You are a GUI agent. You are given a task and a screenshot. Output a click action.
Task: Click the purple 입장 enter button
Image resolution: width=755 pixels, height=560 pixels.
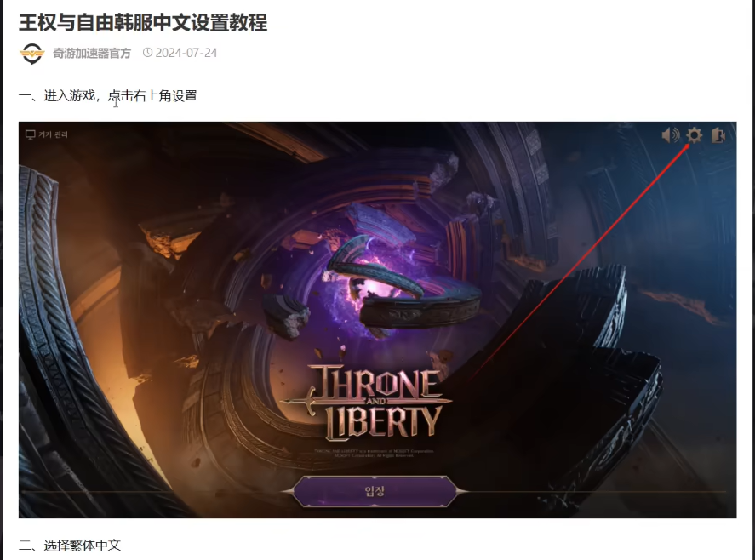point(375,491)
